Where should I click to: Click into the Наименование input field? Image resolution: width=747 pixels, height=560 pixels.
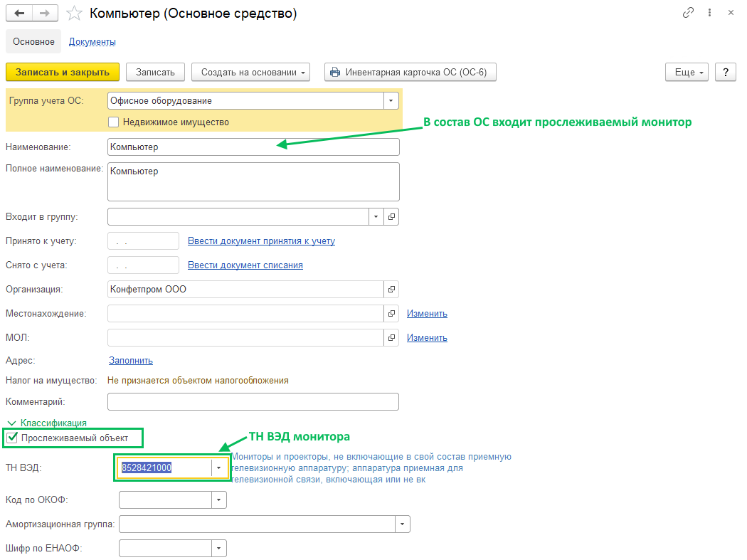coord(253,147)
